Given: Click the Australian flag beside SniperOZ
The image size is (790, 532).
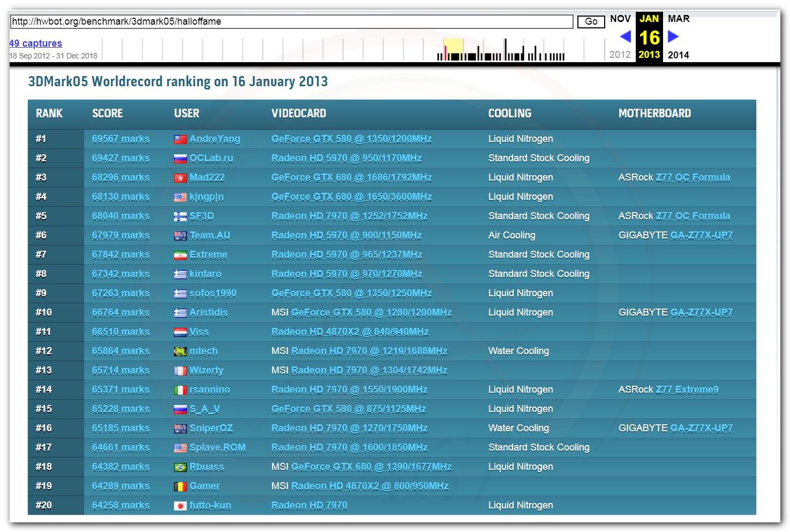Looking at the screenshot, I should (x=180, y=429).
